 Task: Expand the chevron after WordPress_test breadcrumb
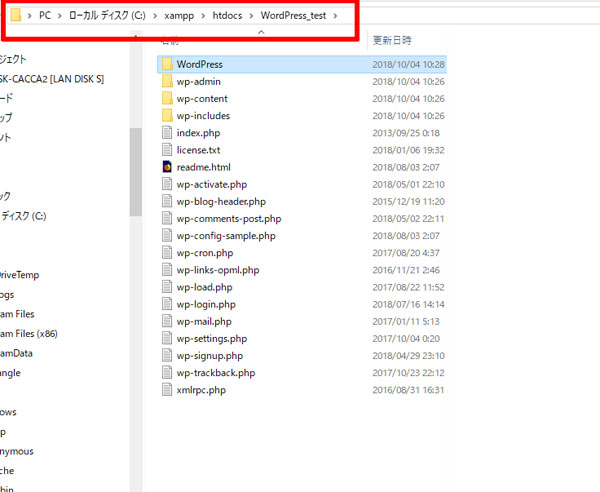pos(336,16)
